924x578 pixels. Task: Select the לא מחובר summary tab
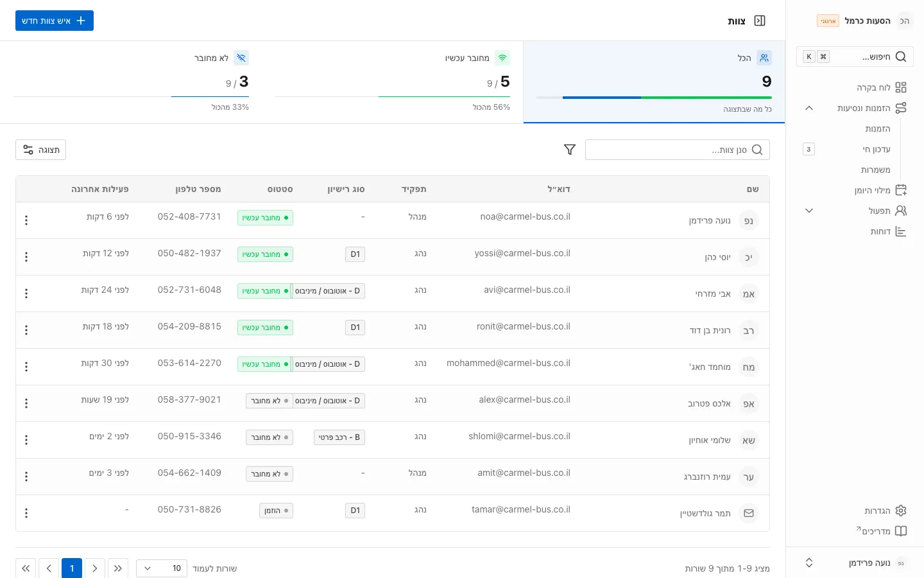[131, 82]
